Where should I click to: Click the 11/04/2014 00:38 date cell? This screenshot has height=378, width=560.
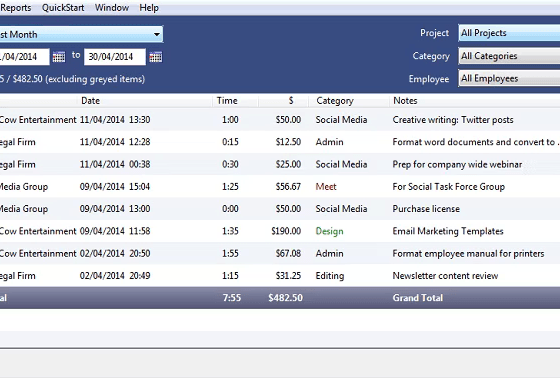pyautogui.click(x=115, y=164)
